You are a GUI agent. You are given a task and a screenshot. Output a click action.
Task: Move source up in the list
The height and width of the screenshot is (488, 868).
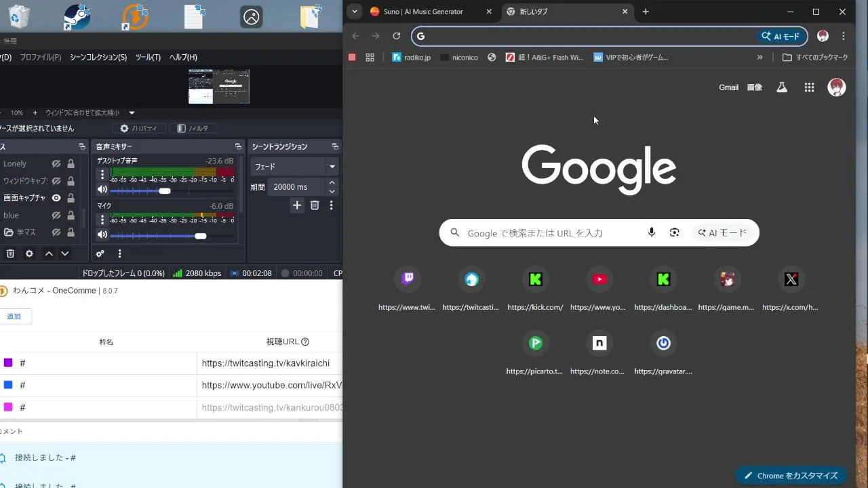point(48,253)
